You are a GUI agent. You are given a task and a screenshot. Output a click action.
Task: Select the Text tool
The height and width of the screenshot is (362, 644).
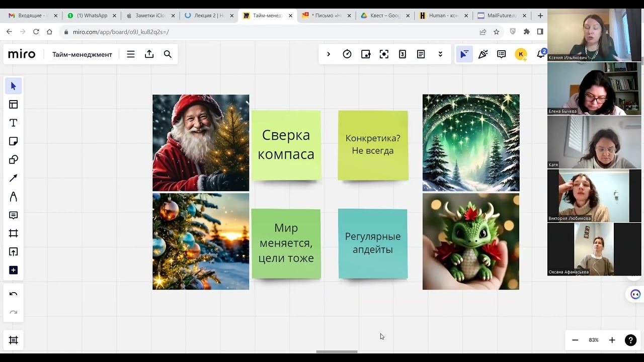(x=14, y=123)
